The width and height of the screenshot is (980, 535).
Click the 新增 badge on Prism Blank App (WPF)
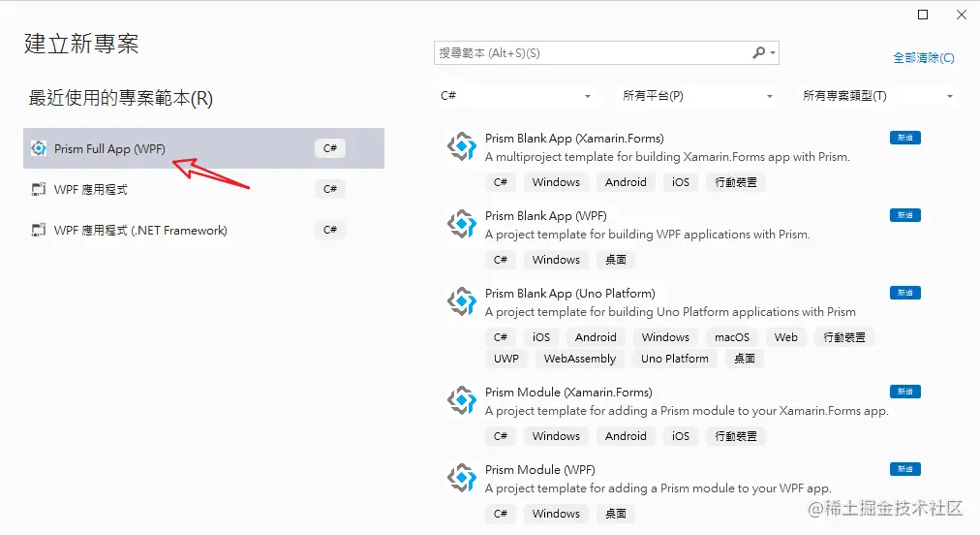tap(905, 215)
